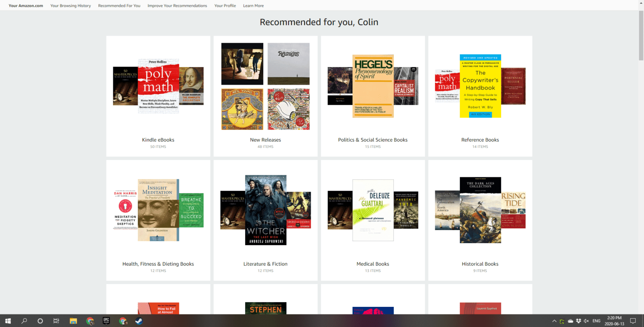
Task: Open Steam from the taskbar
Action: (x=138, y=321)
